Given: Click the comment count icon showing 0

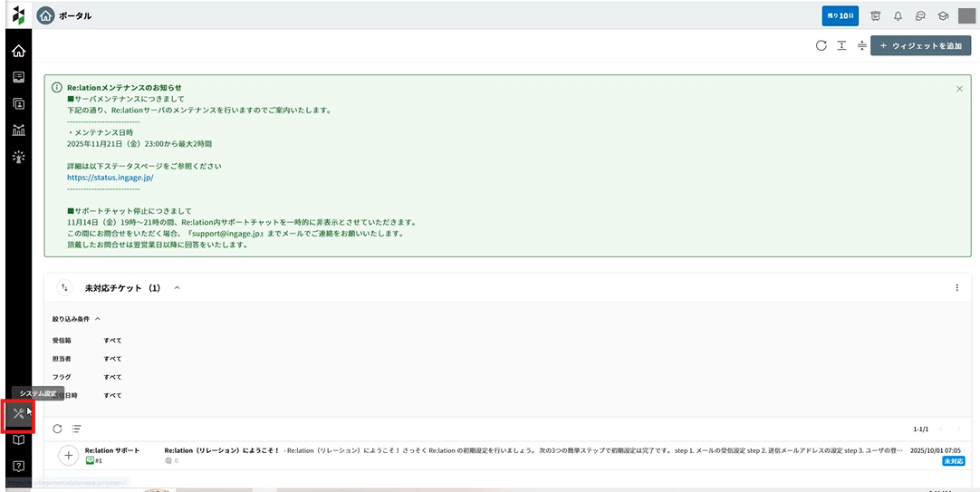Looking at the screenshot, I should 168,461.
